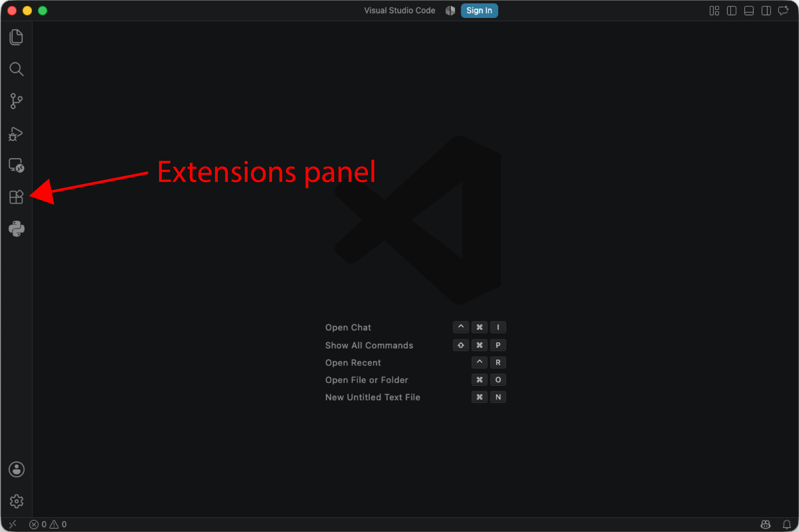Open the Extensions view squares icon
The height and width of the screenshot is (532, 799).
point(16,197)
